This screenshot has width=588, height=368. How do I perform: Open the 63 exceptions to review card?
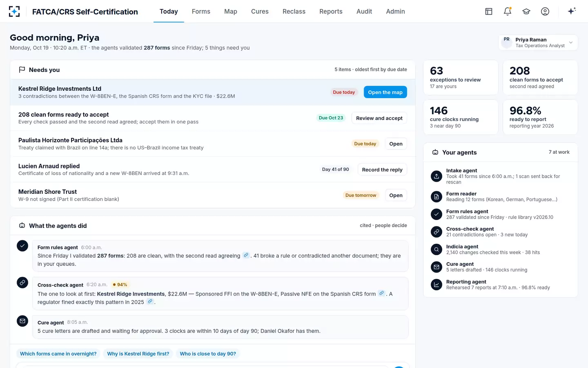click(461, 78)
